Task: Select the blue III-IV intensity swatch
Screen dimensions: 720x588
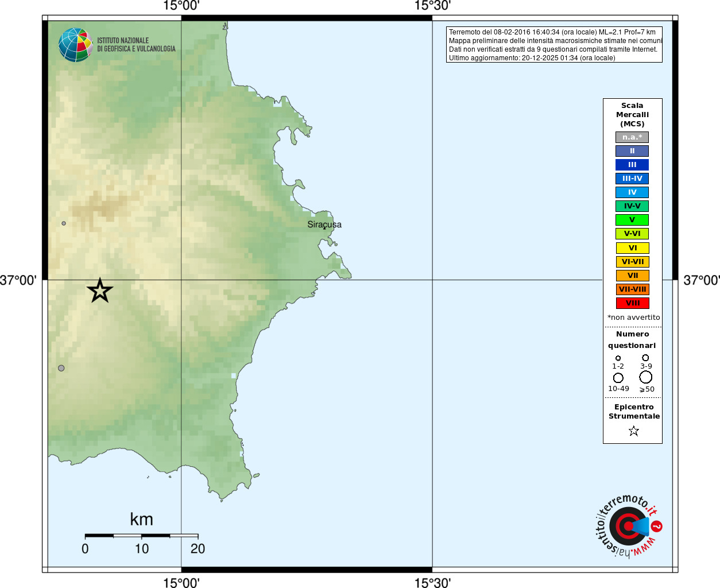Action: tap(632, 179)
